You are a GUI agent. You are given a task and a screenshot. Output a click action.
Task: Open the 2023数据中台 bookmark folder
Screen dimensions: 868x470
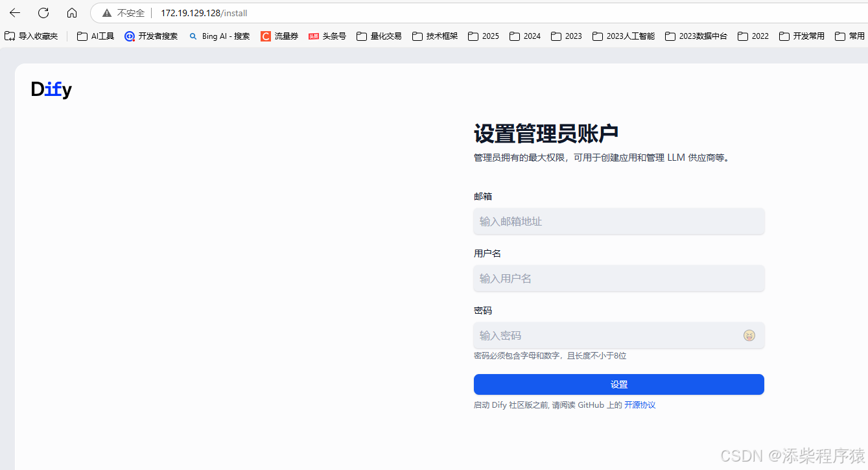tap(696, 36)
